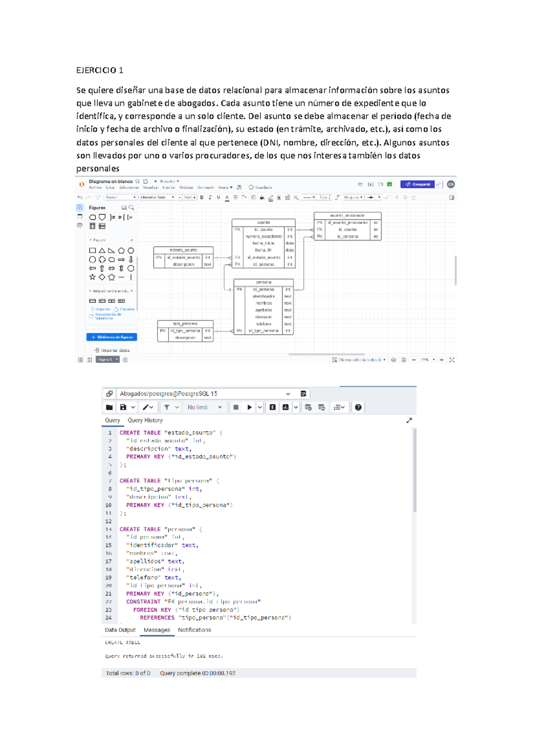Click the filter rows funnel icon
Screen dimensions: 535x756
click(167, 407)
